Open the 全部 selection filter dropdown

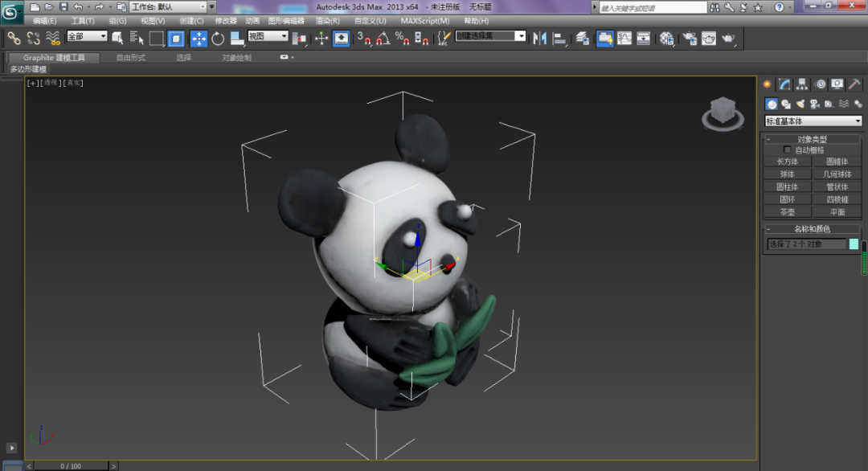(x=87, y=36)
